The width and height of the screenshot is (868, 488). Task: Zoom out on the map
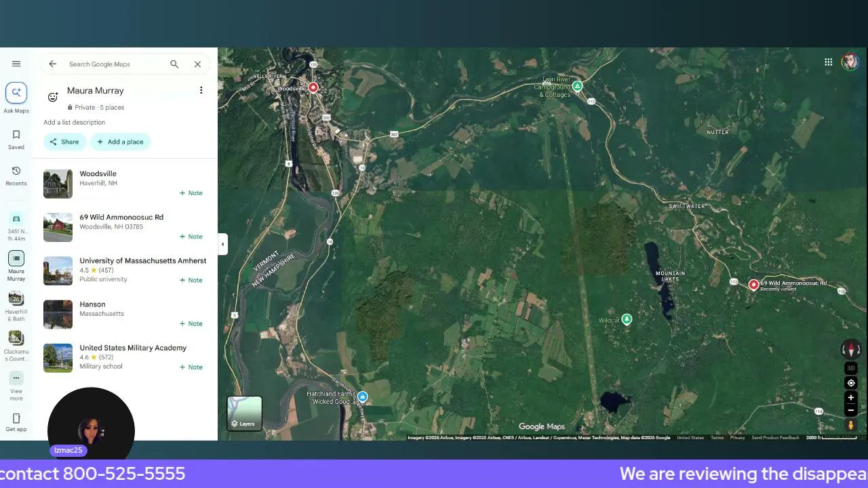tap(850, 410)
